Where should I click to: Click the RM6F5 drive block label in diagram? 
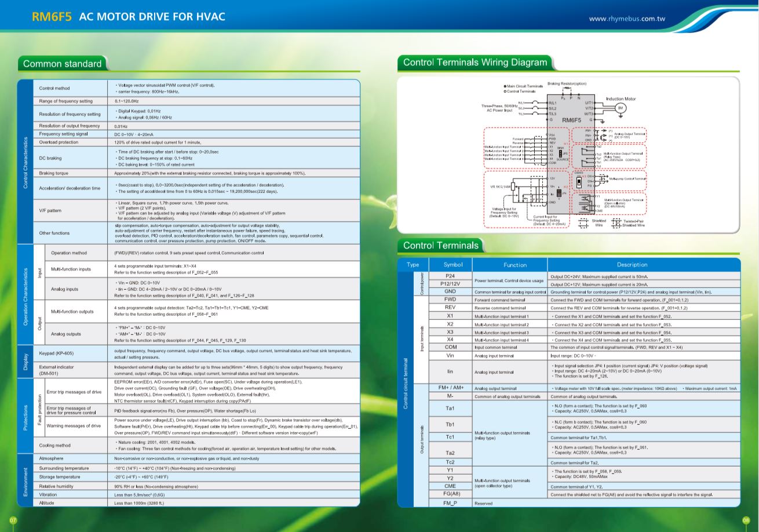coord(571,120)
